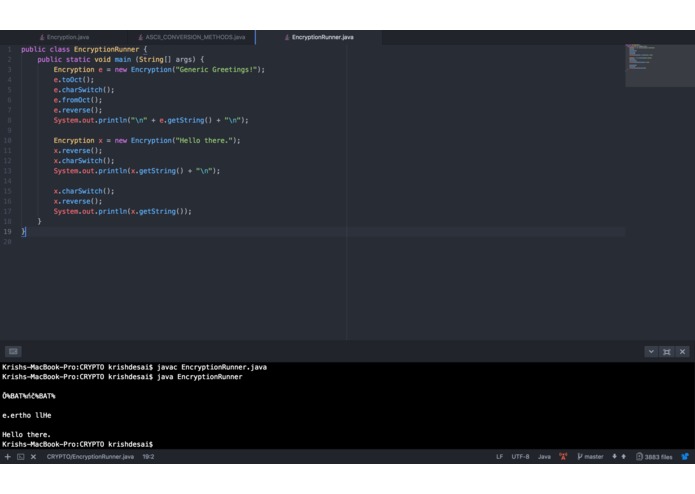Click the "e.ertho llHe" terminal output
The image size is (695, 494).
coord(27,415)
